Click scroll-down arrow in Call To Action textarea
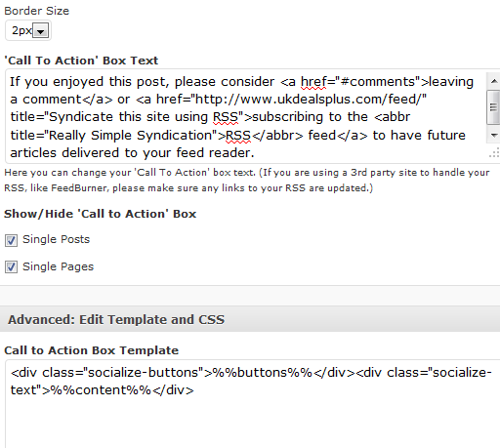This screenshot has width=500, height=448. 493,135
